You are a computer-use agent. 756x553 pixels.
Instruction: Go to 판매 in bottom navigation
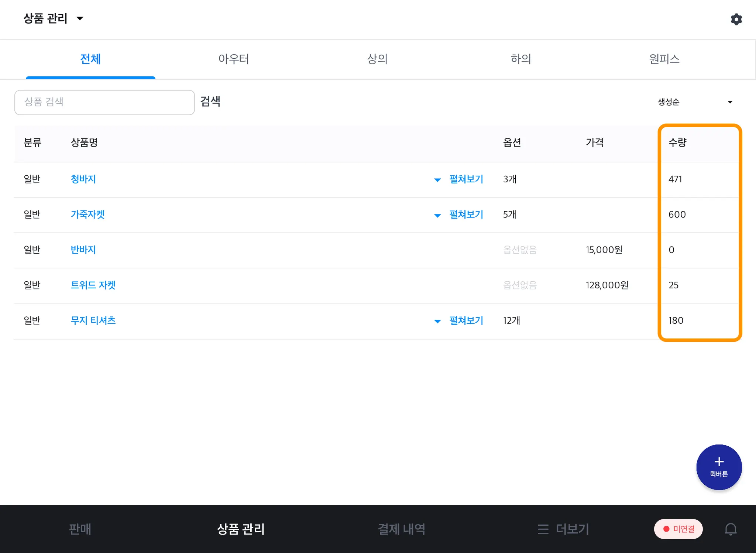pyautogui.click(x=80, y=529)
